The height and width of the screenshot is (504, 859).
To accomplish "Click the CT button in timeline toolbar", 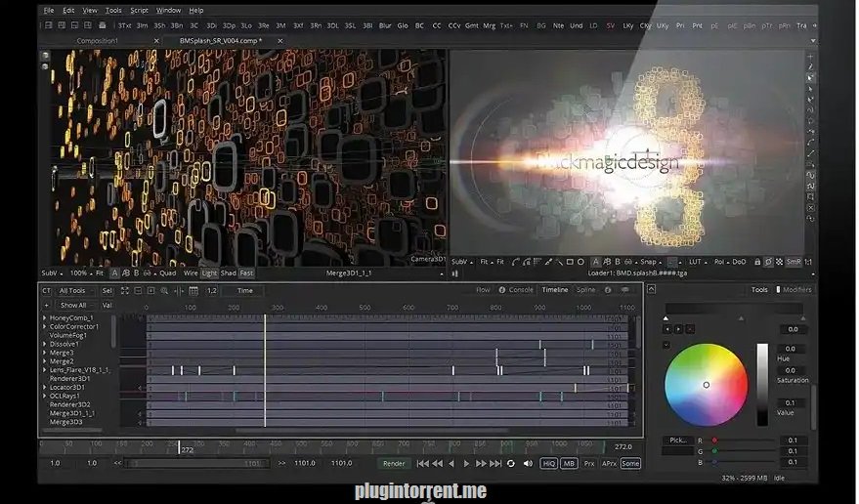I will tap(46, 291).
